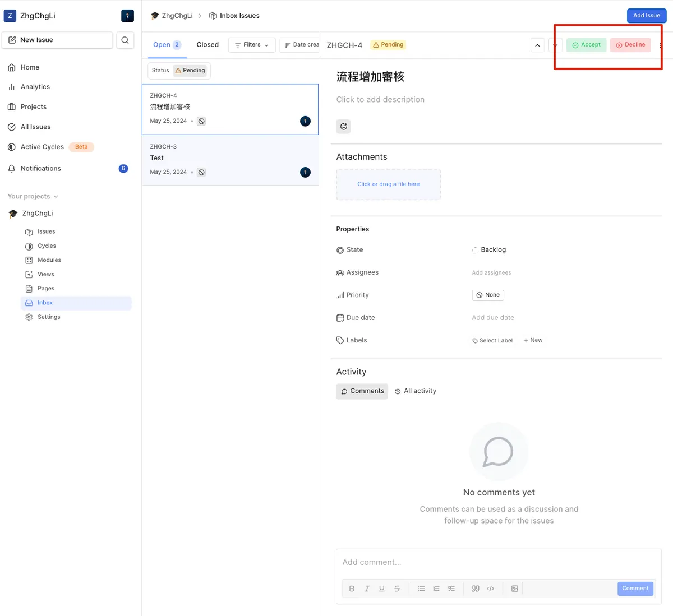Open the Filters dropdown

252,45
